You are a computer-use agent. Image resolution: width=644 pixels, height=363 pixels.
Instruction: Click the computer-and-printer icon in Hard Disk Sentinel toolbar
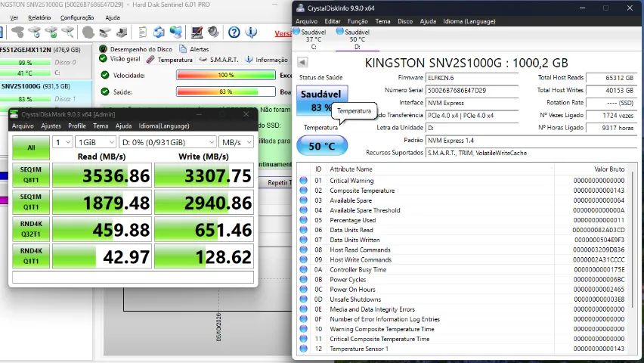122,32
